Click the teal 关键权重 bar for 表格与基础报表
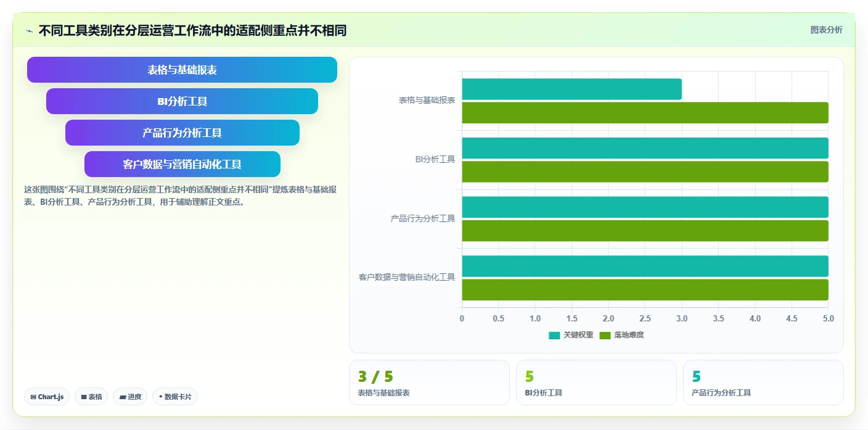Image resolution: width=868 pixels, height=430 pixels. point(571,89)
